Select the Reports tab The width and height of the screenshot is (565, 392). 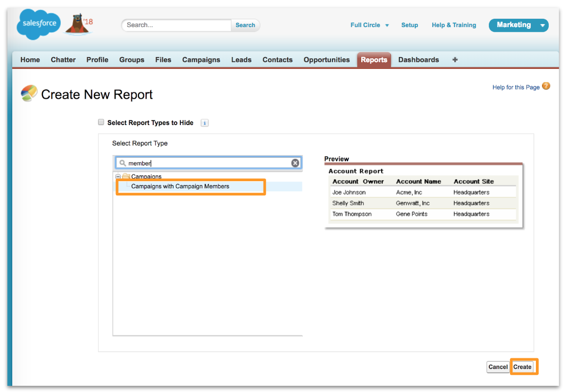373,60
